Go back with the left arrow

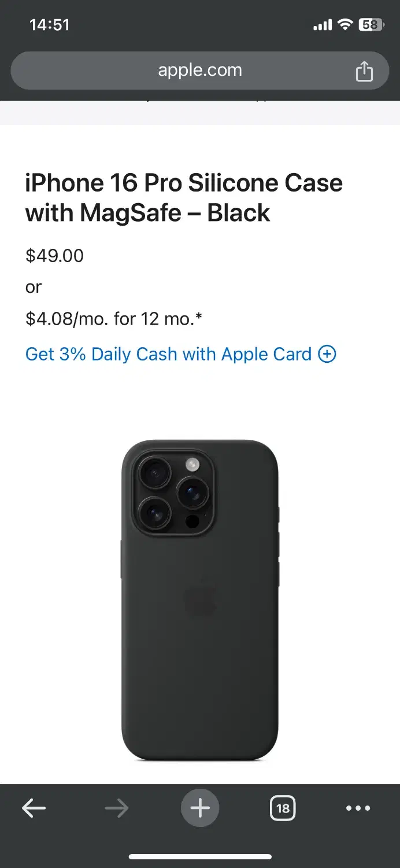pos(34,808)
